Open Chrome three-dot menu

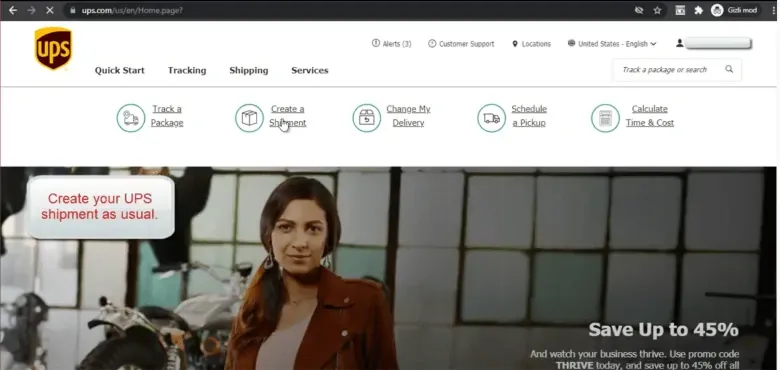point(774,10)
